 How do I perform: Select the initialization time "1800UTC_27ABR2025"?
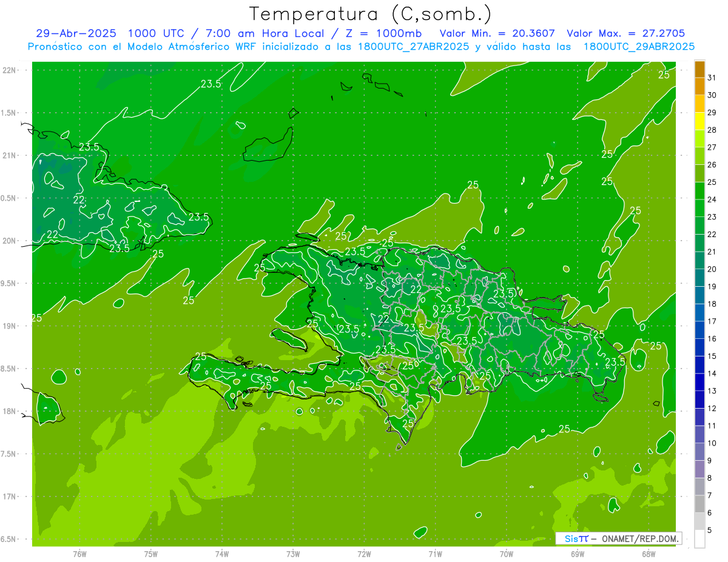(x=413, y=47)
